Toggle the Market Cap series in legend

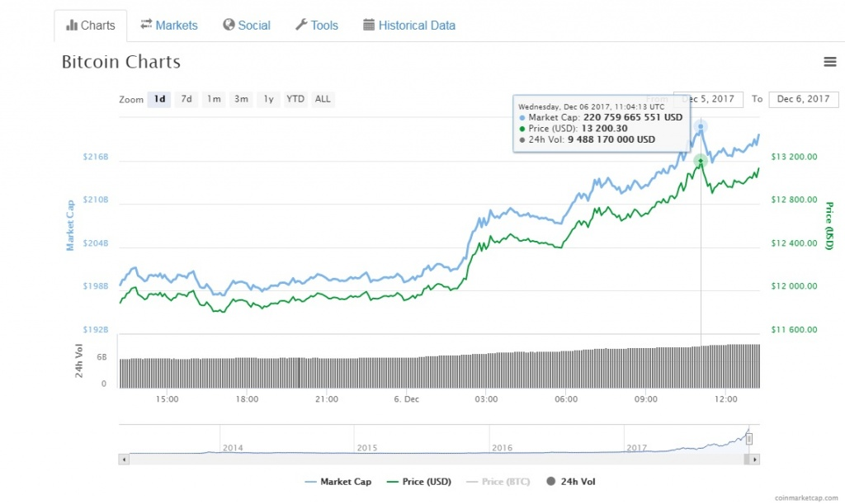click(x=338, y=482)
